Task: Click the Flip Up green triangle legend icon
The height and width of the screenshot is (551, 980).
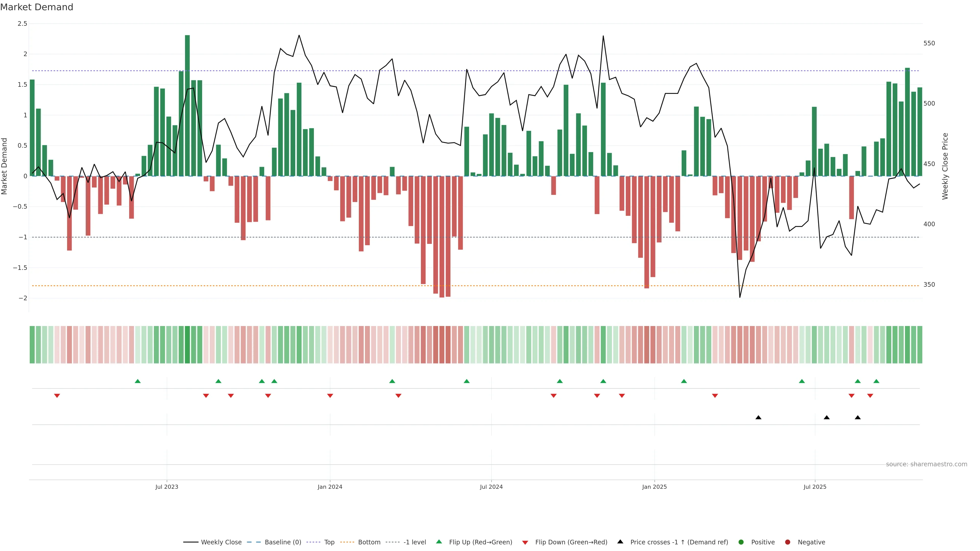Action: [439, 542]
